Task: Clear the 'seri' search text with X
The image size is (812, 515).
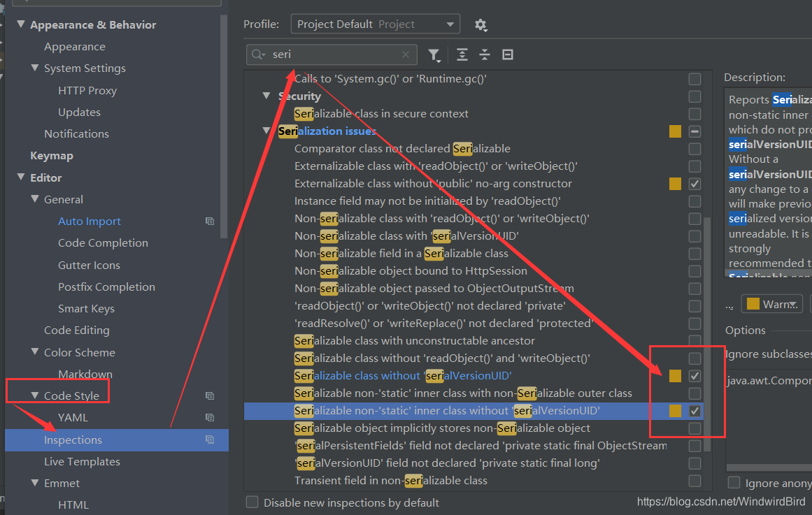Action: click(406, 55)
